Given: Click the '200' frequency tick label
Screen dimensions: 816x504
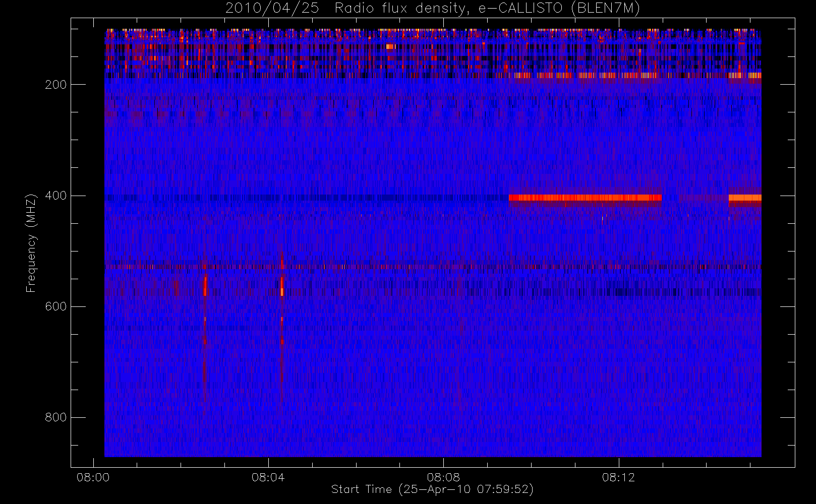Looking at the screenshot, I should pos(55,85).
